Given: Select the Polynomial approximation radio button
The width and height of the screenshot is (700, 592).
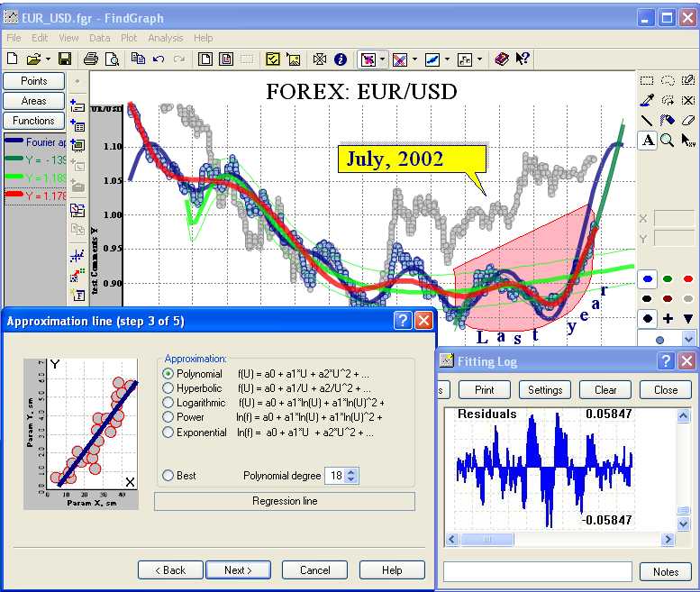Looking at the screenshot, I should 168,374.
